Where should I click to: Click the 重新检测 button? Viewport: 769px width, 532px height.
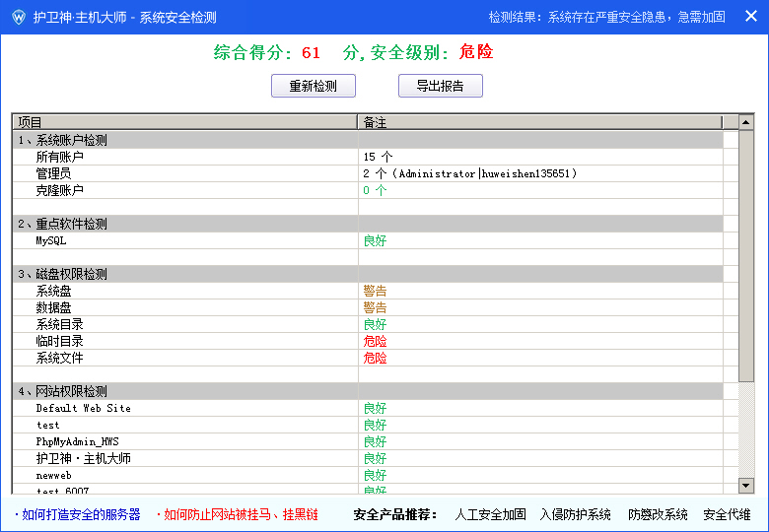coord(313,86)
